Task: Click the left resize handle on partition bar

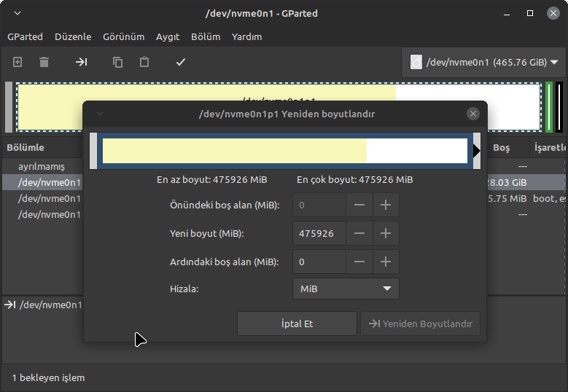Action: click(93, 151)
